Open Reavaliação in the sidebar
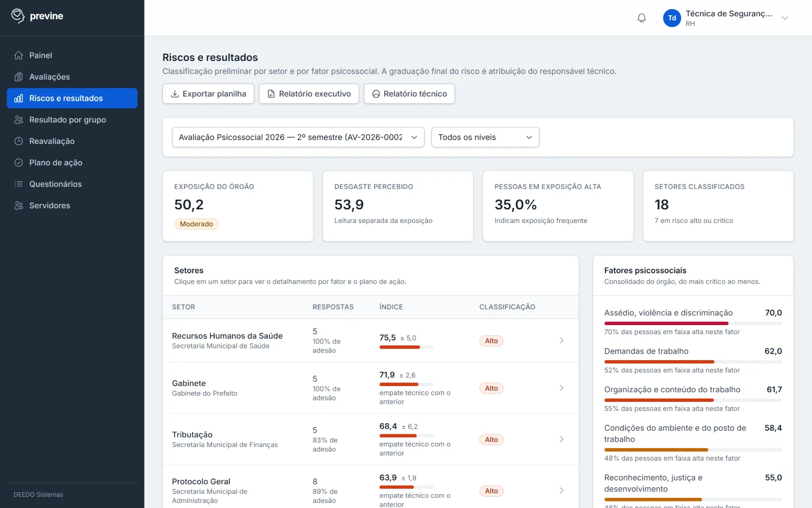 click(72, 141)
